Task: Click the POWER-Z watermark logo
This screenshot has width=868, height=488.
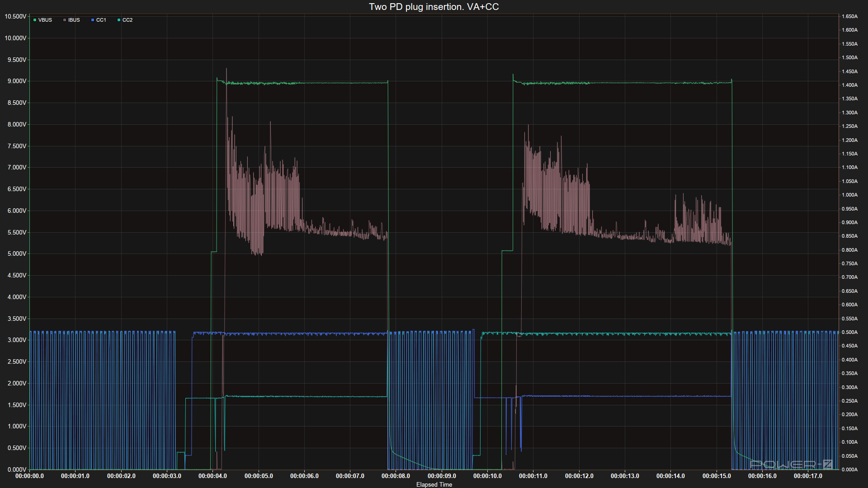Action: pyautogui.click(x=791, y=464)
